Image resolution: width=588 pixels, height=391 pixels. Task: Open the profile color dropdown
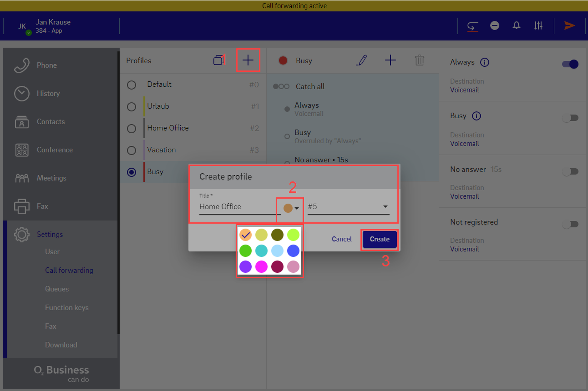[291, 208]
